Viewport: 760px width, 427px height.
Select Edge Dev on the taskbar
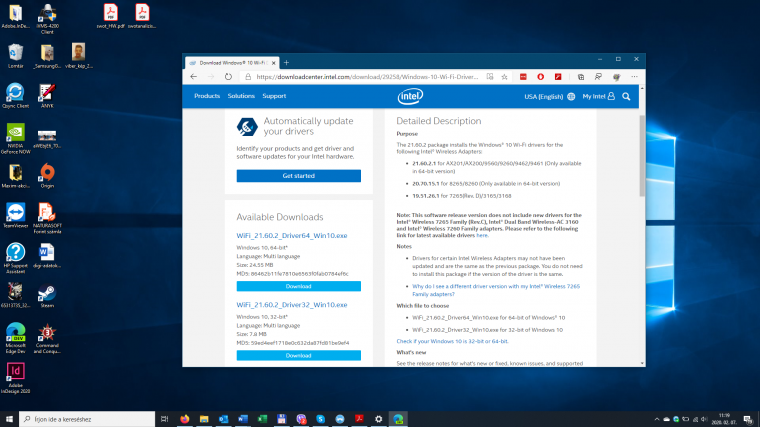398,419
